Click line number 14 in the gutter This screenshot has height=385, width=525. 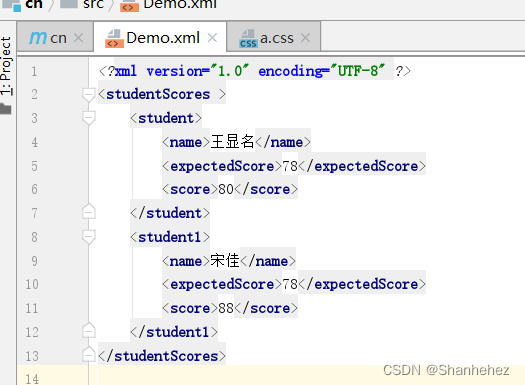point(32,379)
